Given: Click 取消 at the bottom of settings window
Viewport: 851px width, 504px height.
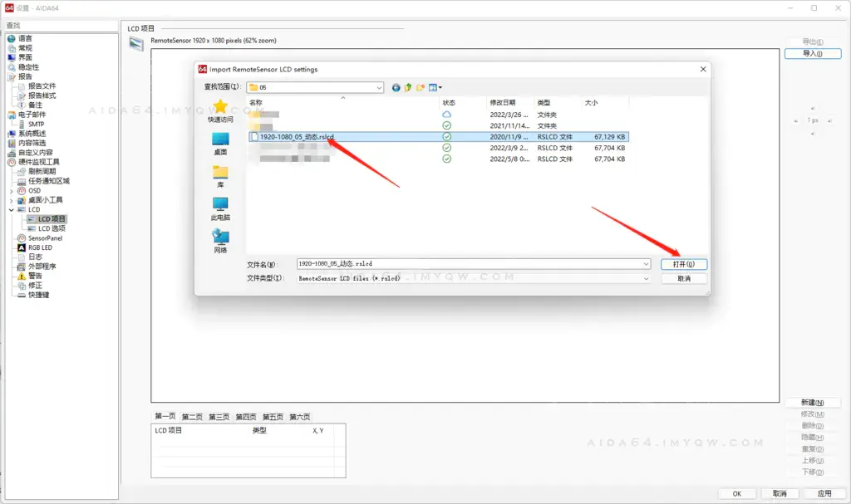Looking at the screenshot, I should (780, 494).
